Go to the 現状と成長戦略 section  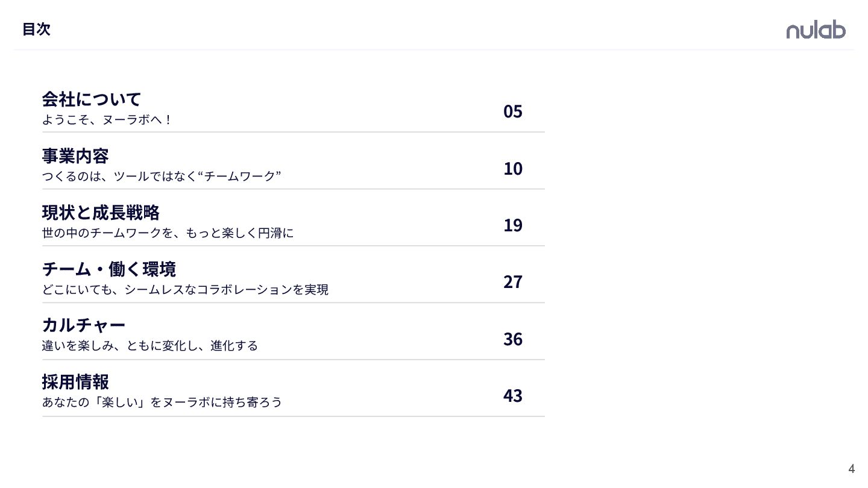[x=100, y=213]
